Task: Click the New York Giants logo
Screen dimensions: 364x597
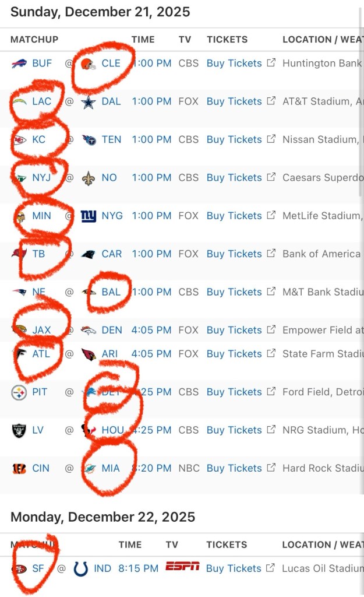Action: tap(89, 216)
